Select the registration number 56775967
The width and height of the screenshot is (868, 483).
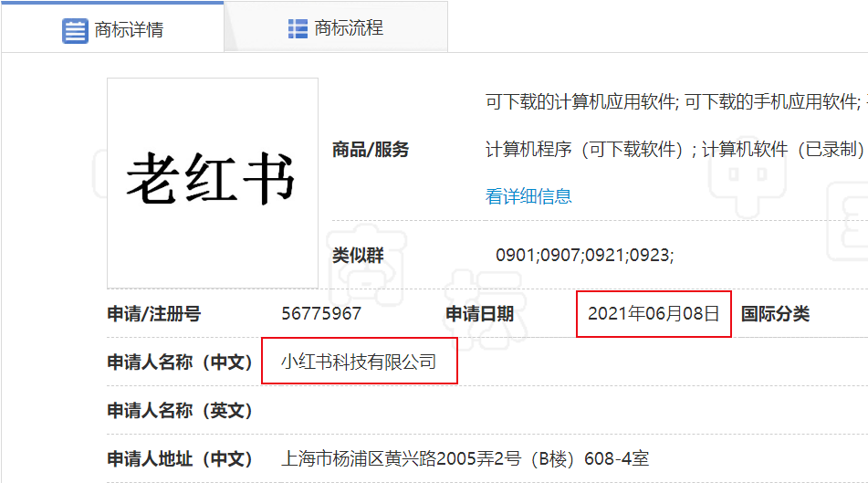321,313
